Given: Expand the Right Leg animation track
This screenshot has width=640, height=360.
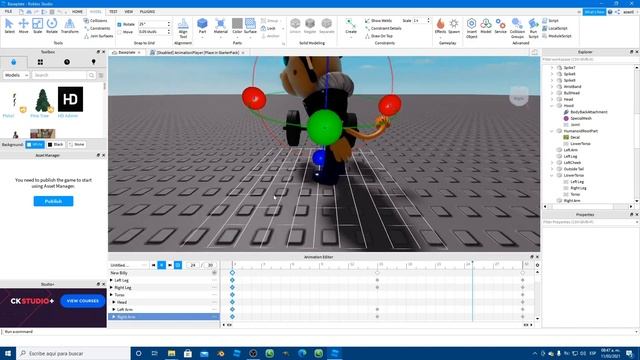Looking at the screenshot, I should tap(111, 288).
